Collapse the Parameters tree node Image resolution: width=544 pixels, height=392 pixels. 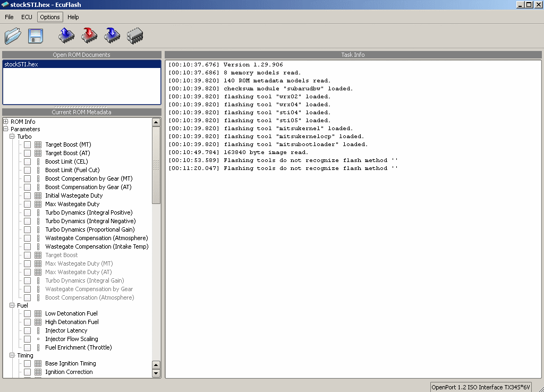pyautogui.click(x=5, y=129)
